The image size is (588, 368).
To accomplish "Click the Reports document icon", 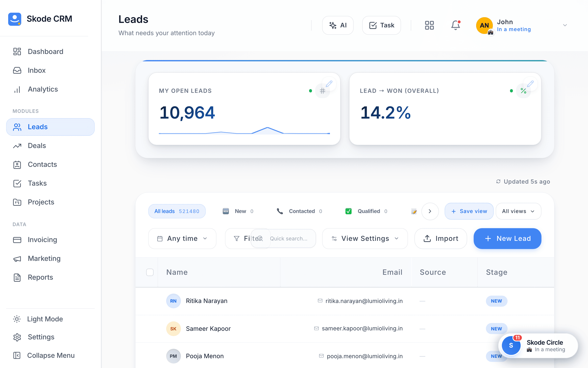I will pos(17,277).
